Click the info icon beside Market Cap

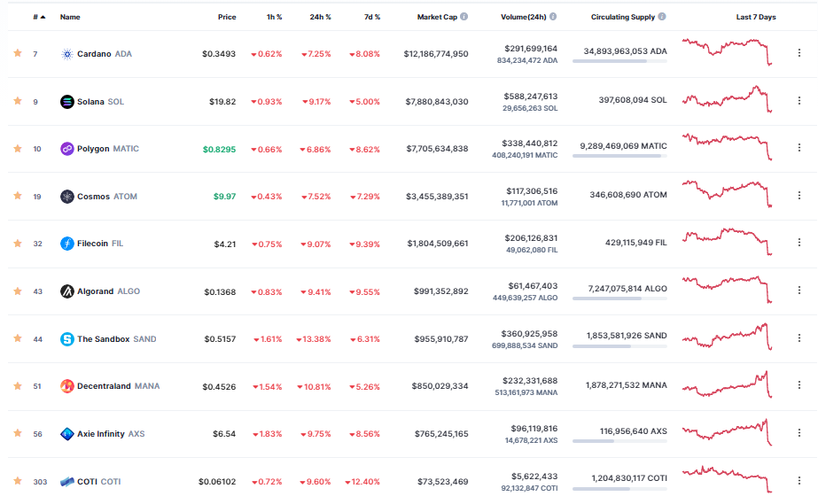464,17
